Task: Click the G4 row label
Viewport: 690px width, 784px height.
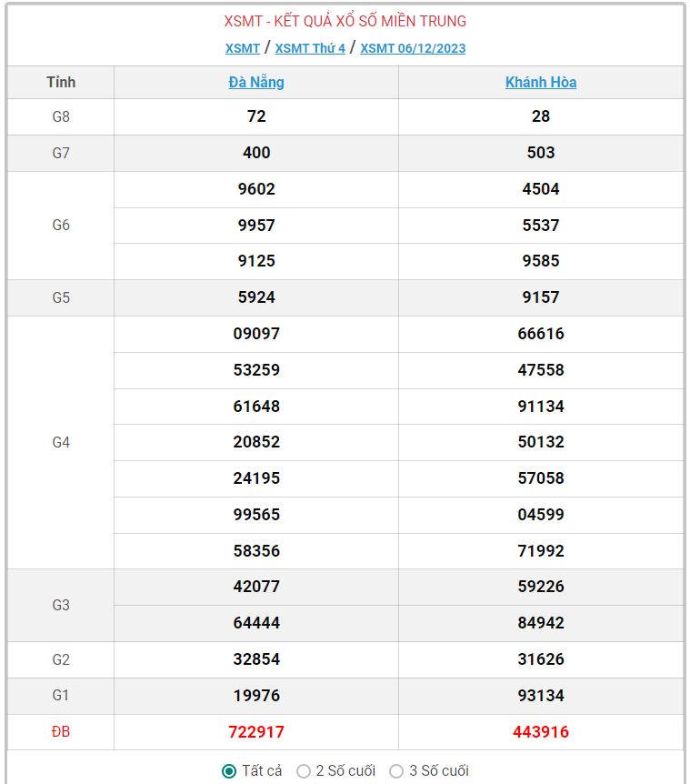Action: [61, 442]
